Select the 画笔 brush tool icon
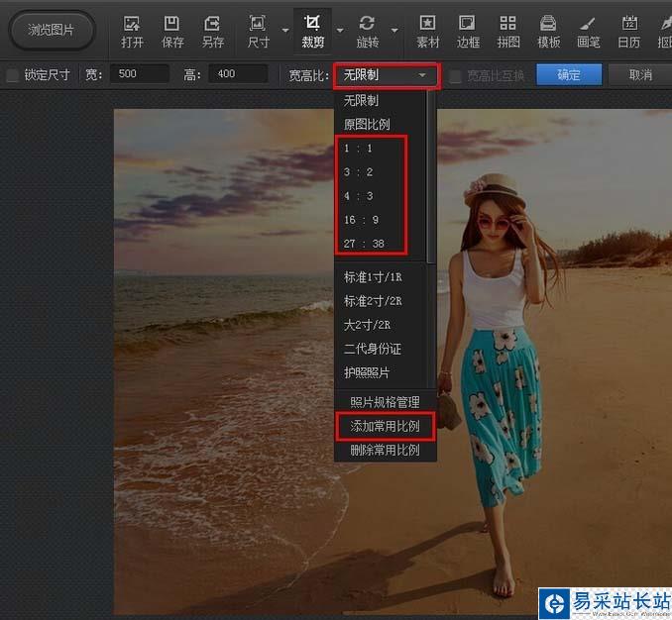The image size is (672, 620). tap(589, 32)
